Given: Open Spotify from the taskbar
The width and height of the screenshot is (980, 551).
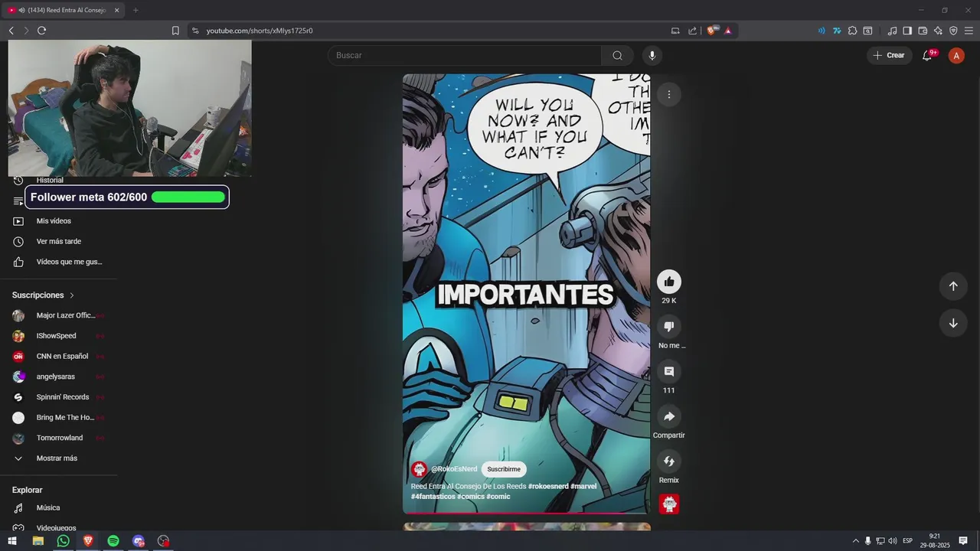Looking at the screenshot, I should click(113, 541).
